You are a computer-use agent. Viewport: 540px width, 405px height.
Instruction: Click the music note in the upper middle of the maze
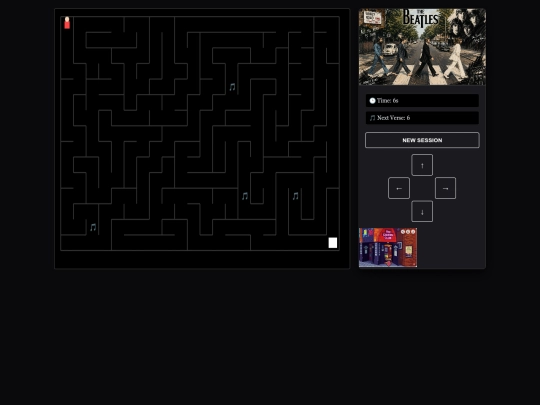[232, 87]
